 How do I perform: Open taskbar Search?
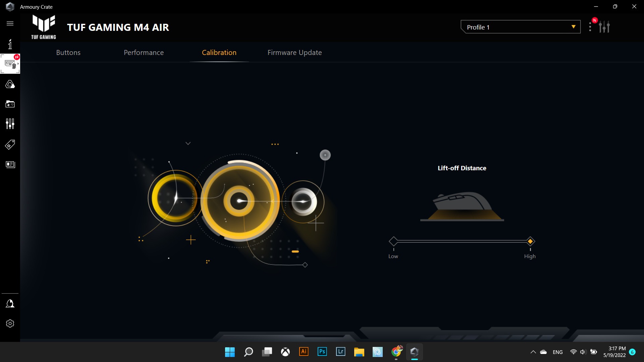[248, 352]
